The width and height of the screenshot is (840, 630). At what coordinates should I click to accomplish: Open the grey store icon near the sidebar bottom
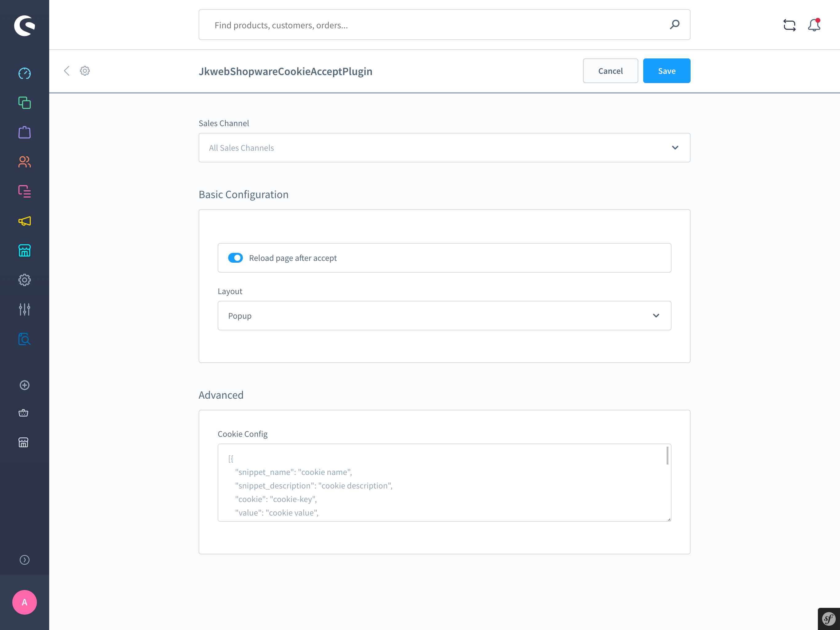click(x=24, y=442)
